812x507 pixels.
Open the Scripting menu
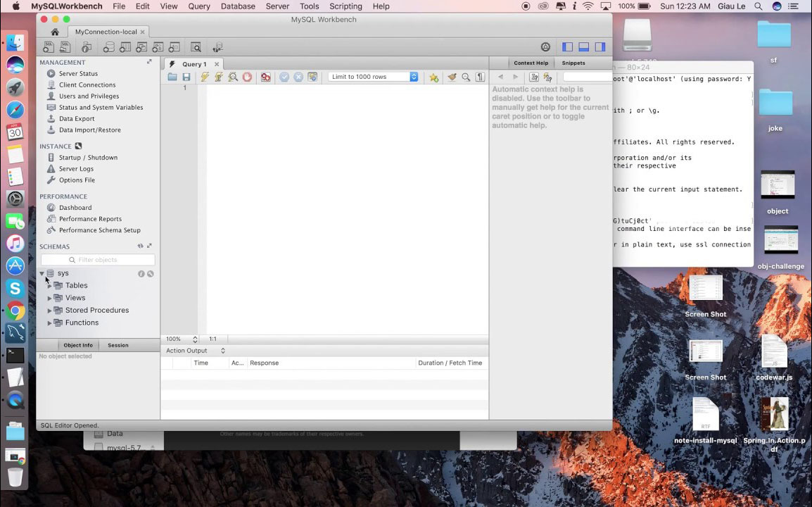345,6
